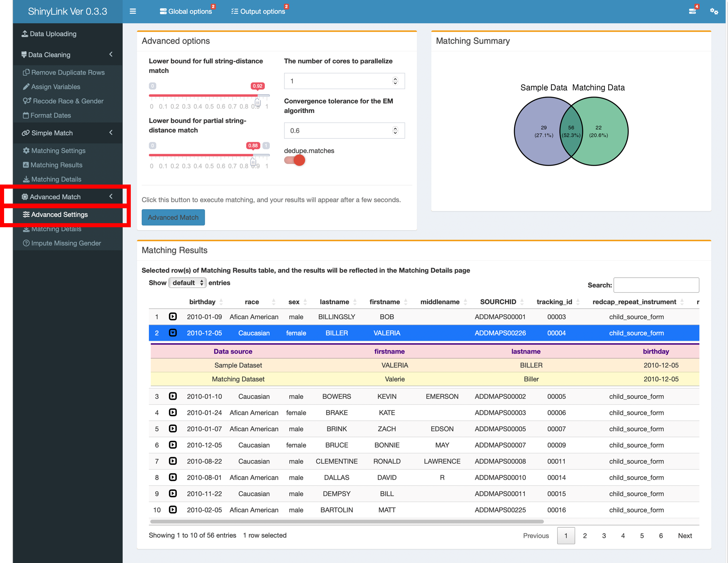This screenshot has height=563, width=728.
Task: Click the EM convergence tolerance input
Action: click(x=344, y=131)
